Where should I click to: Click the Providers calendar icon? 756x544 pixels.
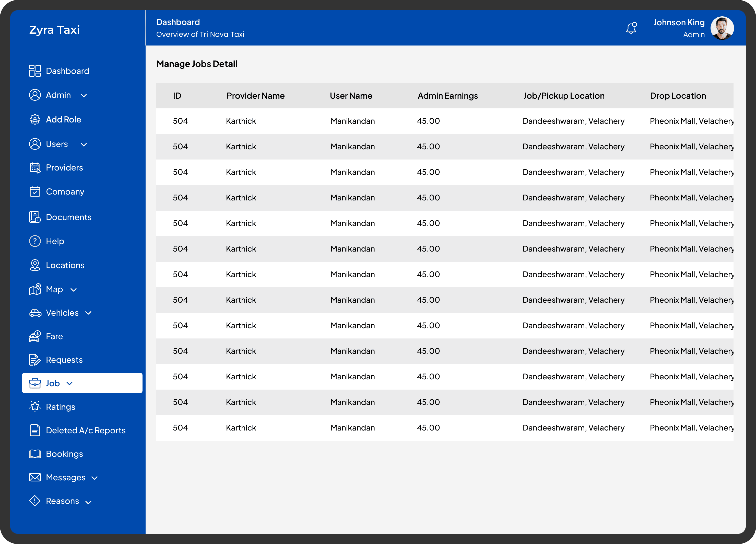point(35,167)
